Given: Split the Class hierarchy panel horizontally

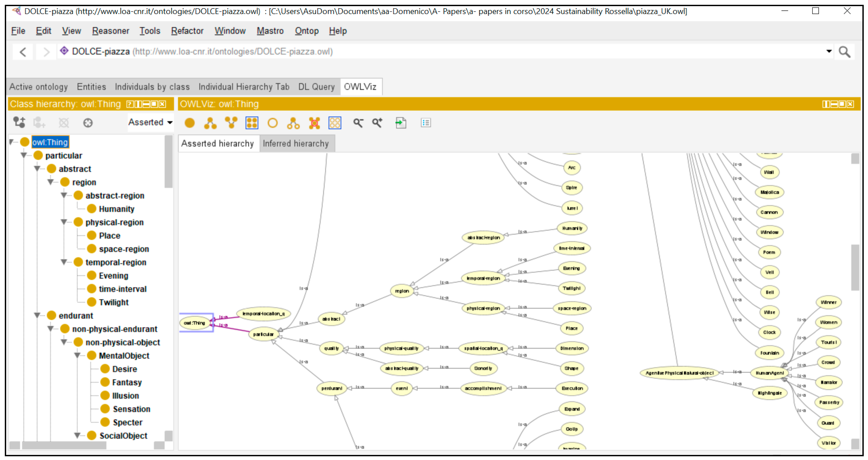Looking at the screenshot, I should [x=146, y=104].
